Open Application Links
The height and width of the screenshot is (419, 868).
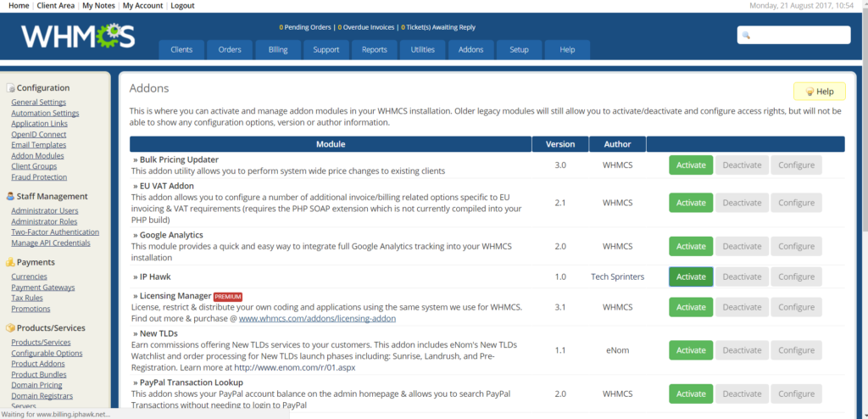point(39,124)
